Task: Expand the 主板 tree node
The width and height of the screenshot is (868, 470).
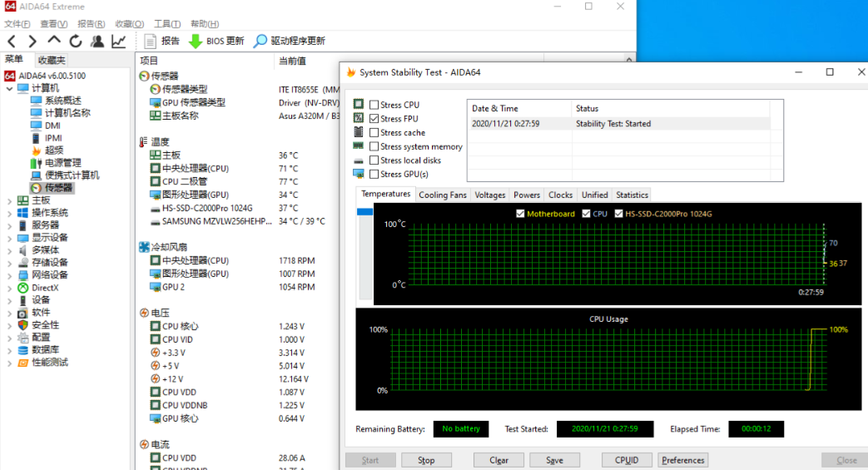Action: pos(9,200)
